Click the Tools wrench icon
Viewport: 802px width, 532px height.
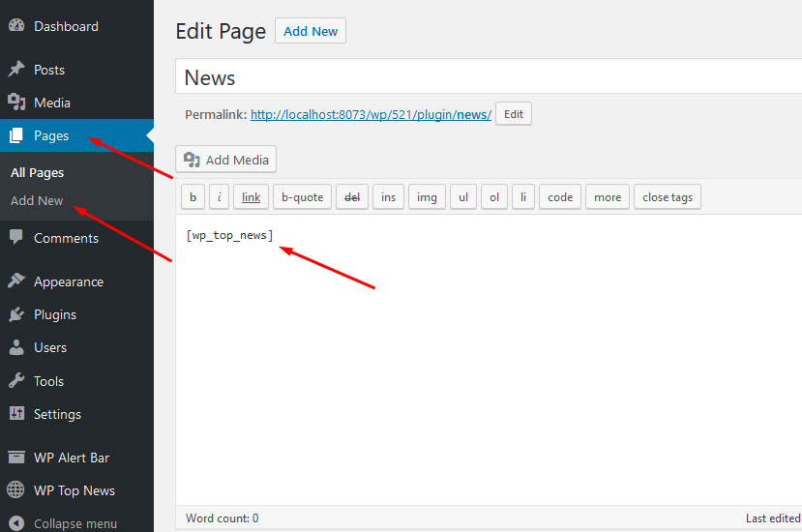click(16, 380)
